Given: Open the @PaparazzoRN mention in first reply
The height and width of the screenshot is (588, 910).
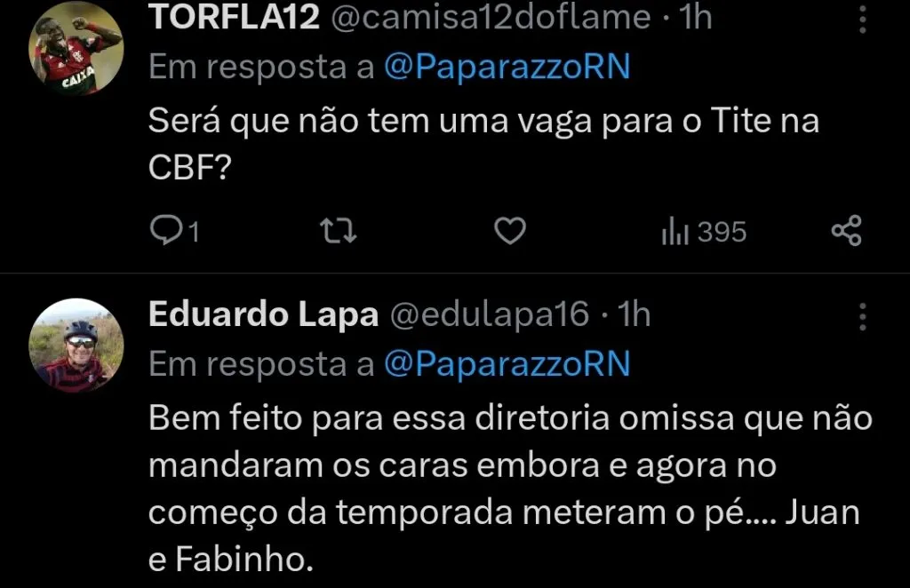Looking at the screenshot, I should coord(508,67).
